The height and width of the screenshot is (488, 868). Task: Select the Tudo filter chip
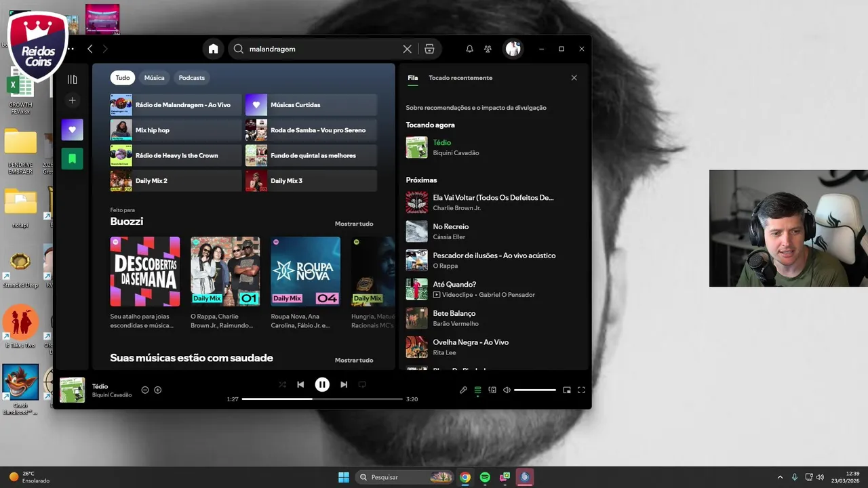123,77
